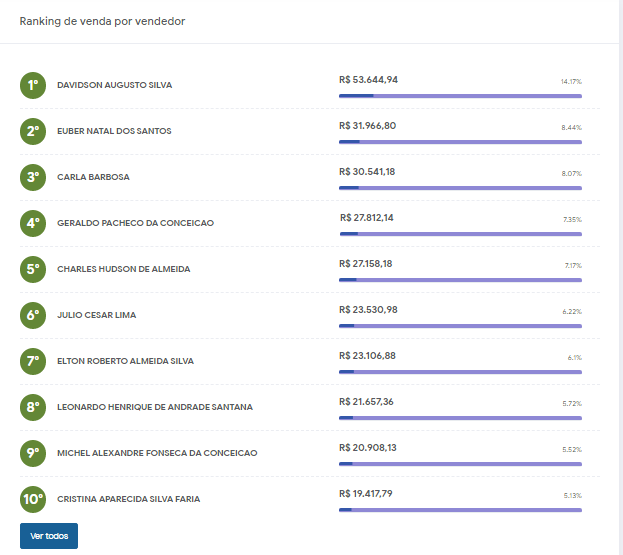Select Michel Alexandre Fonseca da Conceicao
The image size is (623, 555).
click(157, 453)
